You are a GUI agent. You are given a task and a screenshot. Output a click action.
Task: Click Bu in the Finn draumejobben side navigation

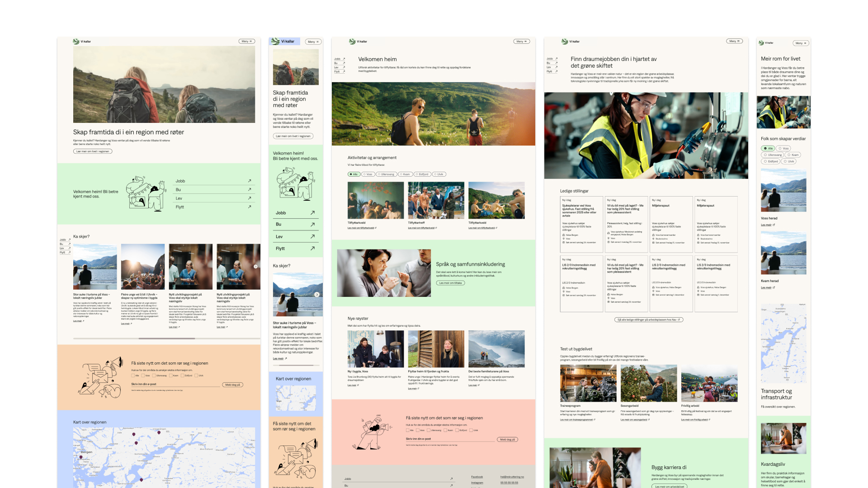pyautogui.click(x=548, y=63)
